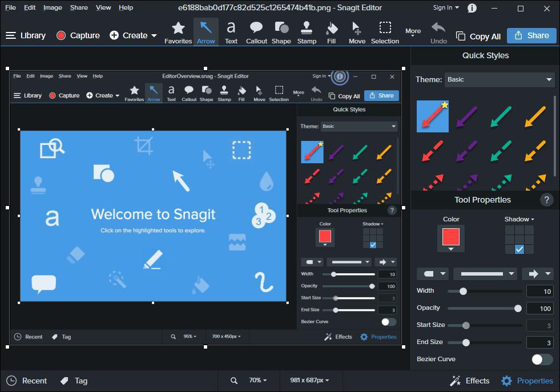Click the zoom magnifier in status bar
Image resolution: width=560 pixels, height=392 pixels.
click(234, 381)
